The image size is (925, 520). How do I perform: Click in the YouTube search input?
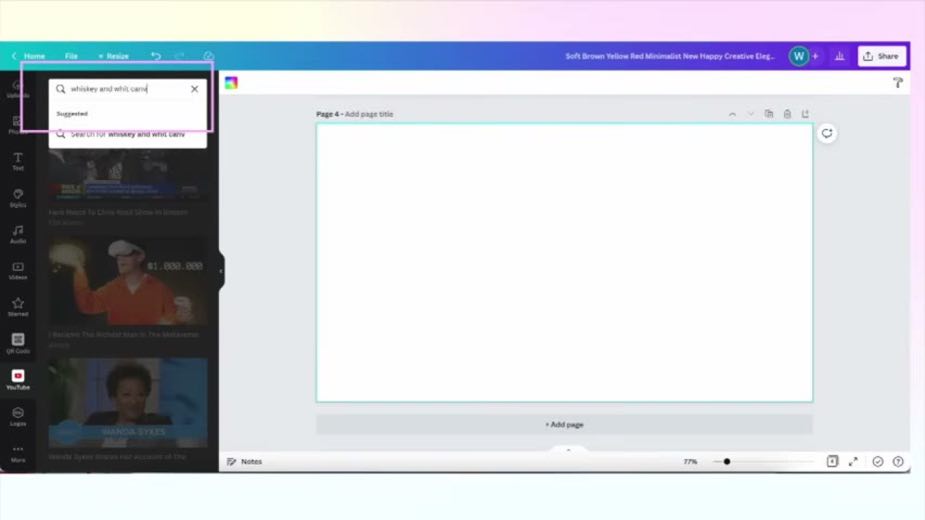127,89
